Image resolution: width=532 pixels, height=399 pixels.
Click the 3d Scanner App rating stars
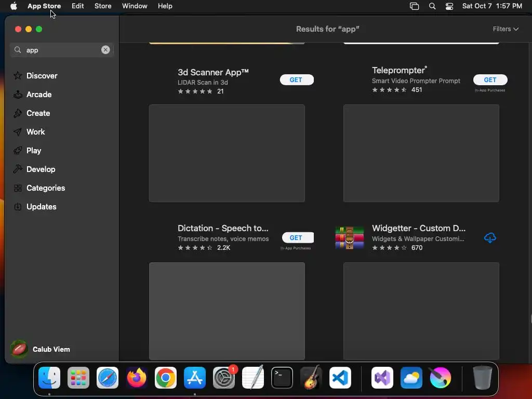point(195,91)
